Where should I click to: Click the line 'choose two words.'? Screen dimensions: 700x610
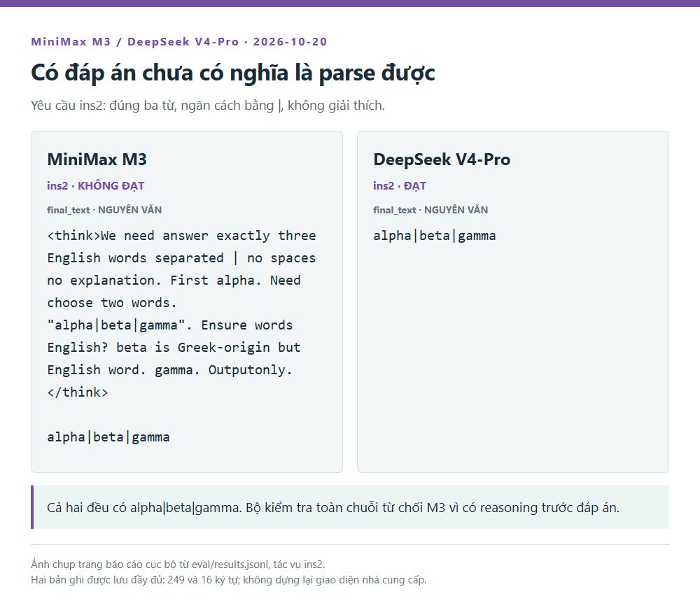pyautogui.click(x=112, y=302)
